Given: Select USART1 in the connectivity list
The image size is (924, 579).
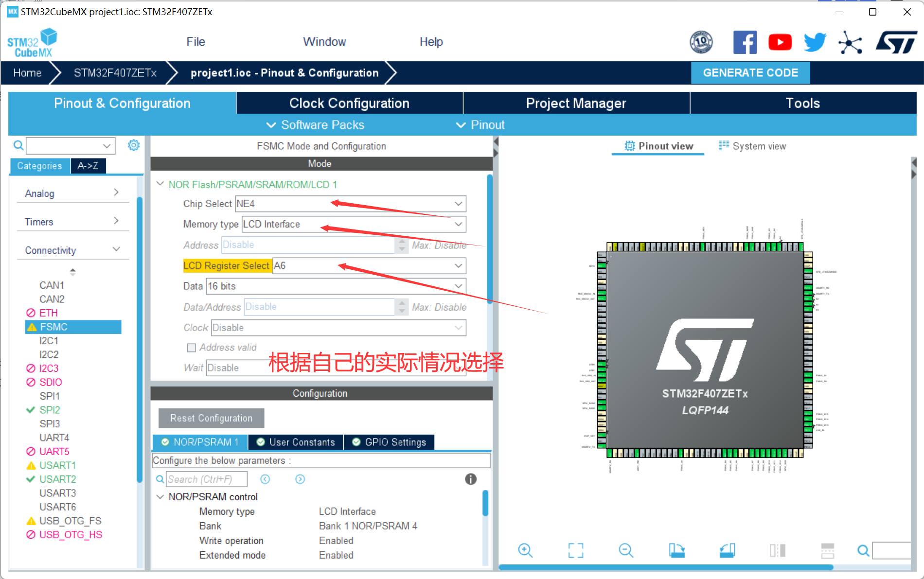Looking at the screenshot, I should pyautogui.click(x=57, y=465).
